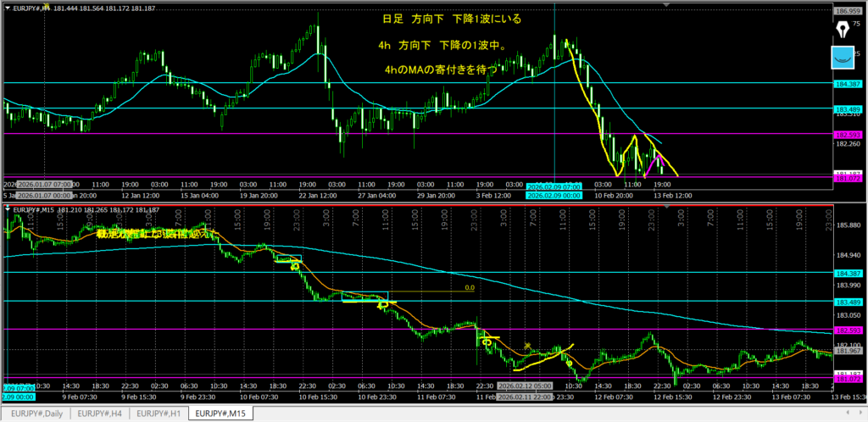The image size is (868, 422).
Task: Click the chart shift triangle on H4 chart
Action: tap(665, 5)
